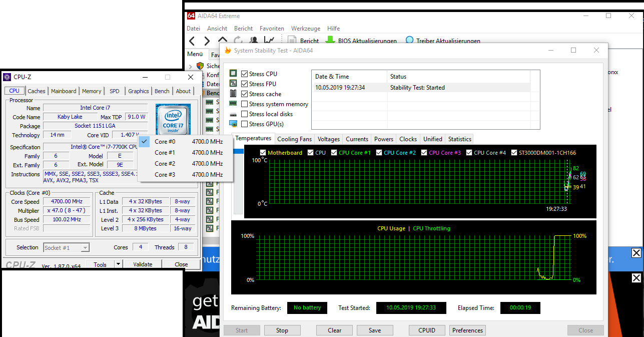This screenshot has width=644, height=337.
Task: Click the AIDA64 '64' logo in title bar
Action: [191, 16]
